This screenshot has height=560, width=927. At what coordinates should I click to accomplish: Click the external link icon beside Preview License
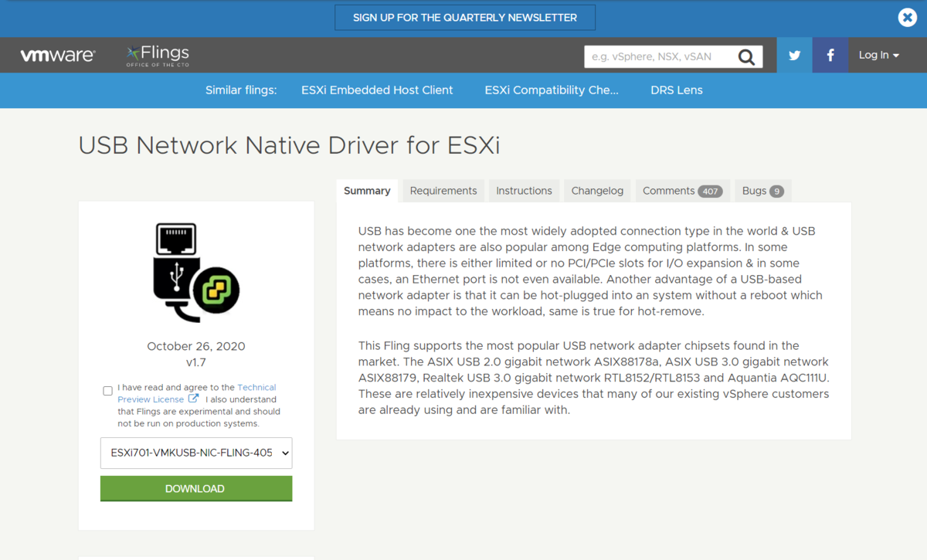193,399
